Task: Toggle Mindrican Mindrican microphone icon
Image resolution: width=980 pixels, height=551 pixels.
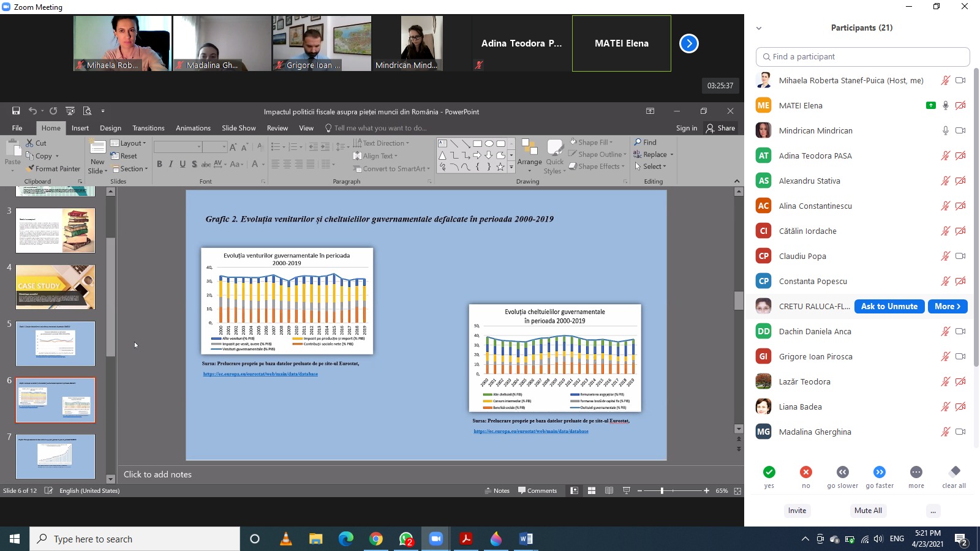Action: 946,130
